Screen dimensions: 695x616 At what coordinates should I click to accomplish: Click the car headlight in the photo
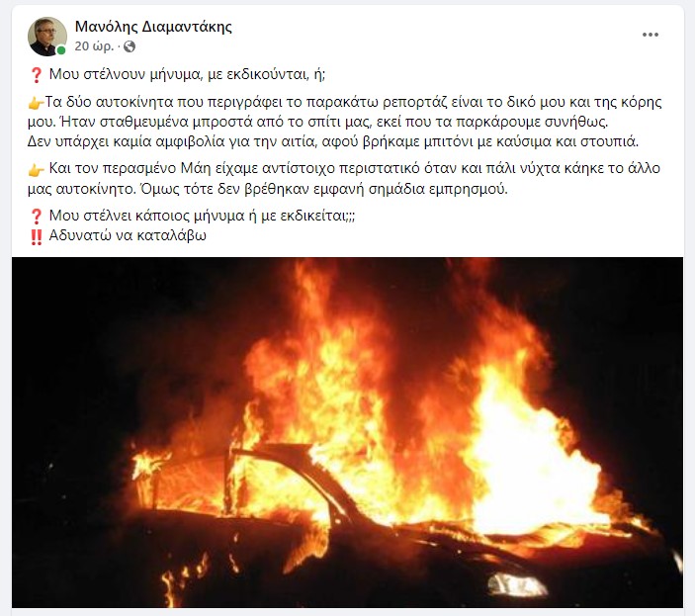(x=515, y=584)
